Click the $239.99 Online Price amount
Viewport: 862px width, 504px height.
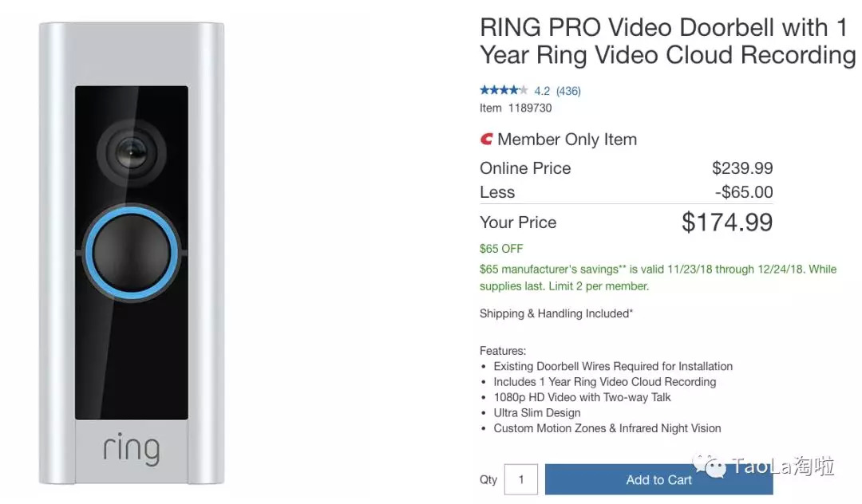pyautogui.click(x=742, y=168)
